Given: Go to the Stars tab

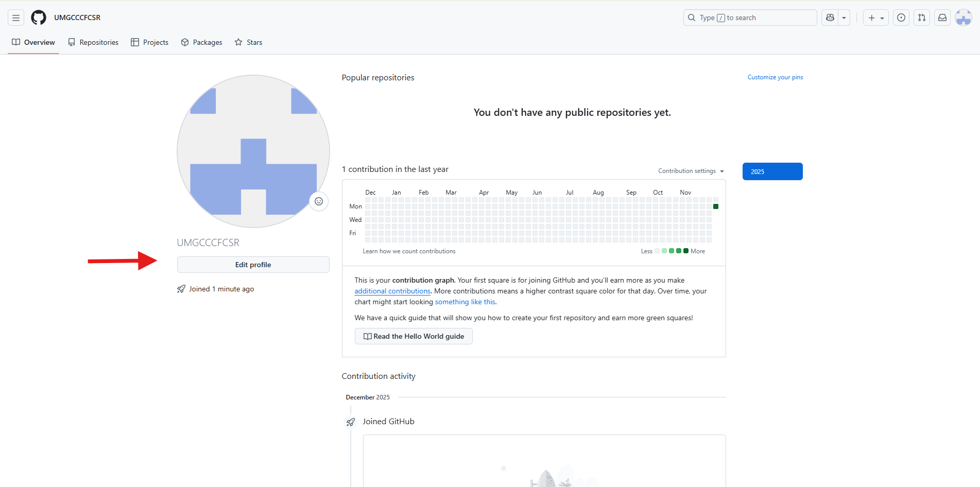Looking at the screenshot, I should [249, 42].
